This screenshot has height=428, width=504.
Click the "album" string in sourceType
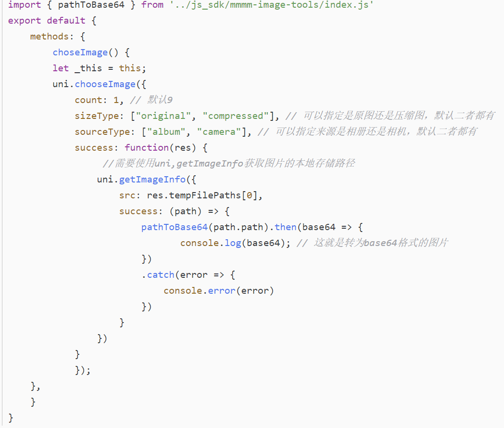pos(166,131)
